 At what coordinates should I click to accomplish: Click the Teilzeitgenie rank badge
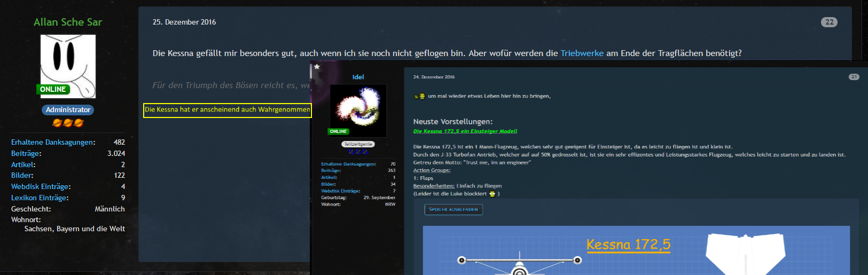point(358,144)
